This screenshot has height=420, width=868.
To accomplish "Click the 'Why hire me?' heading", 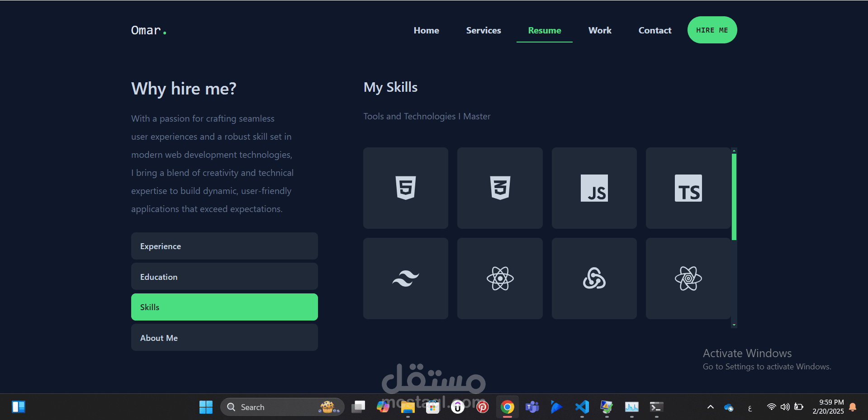I will [184, 89].
